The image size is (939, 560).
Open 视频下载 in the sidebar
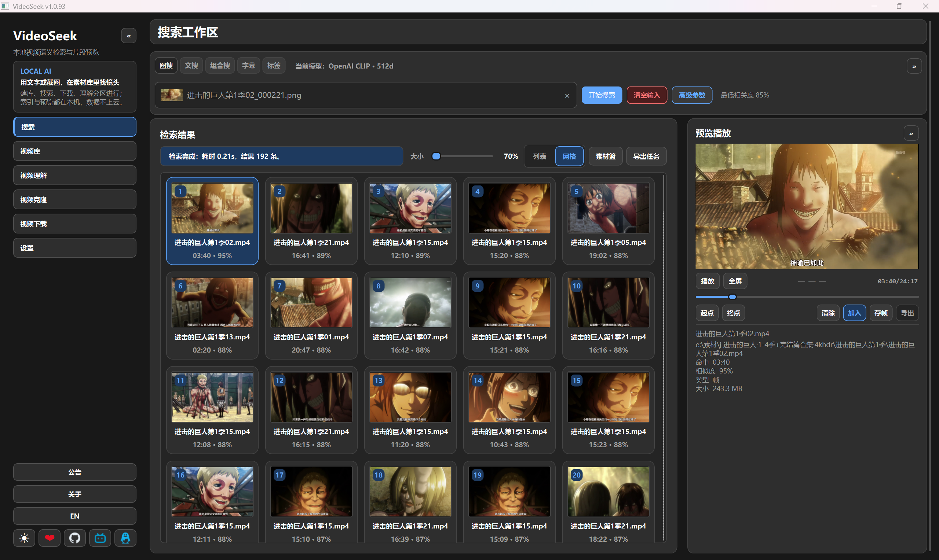pos(75,224)
